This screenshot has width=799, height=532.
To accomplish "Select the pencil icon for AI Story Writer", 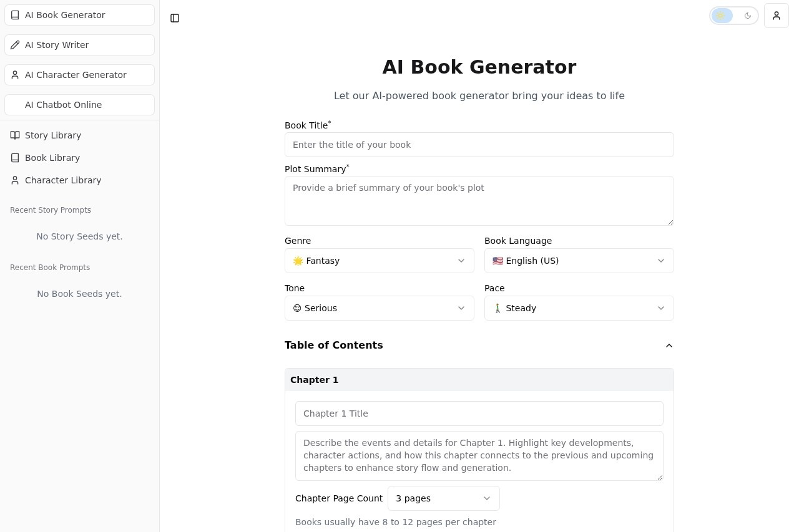I will (15, 45).
